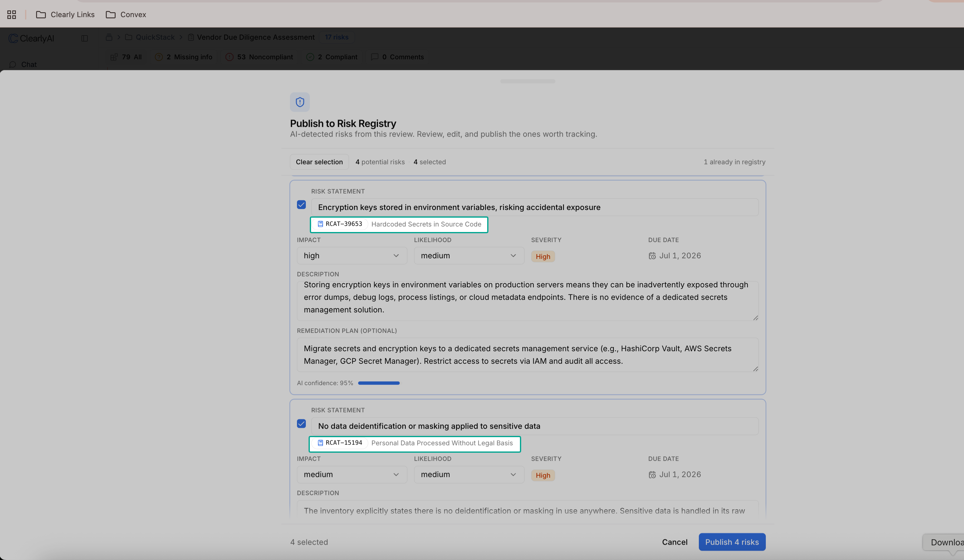The height and width of the screenshot is (560, 964).
Task: Open the Convex bookmark folder
Action: (126, 15)
